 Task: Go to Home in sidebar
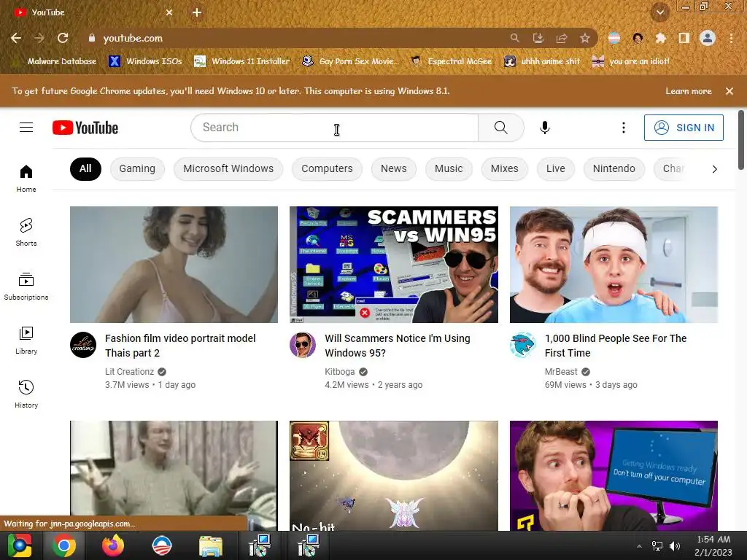pyautogui.click(x=26, y=179)
